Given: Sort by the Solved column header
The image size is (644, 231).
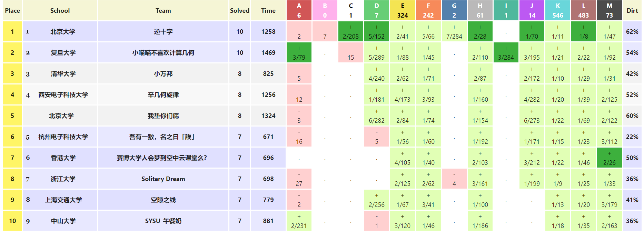Looking at the screenshot, I should point(239,10).
